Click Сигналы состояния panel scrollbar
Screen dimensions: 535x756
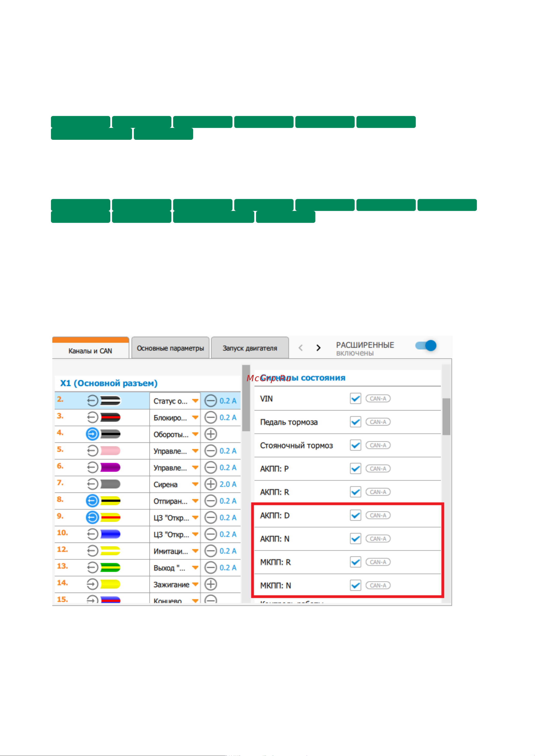(x=446, y=417)
